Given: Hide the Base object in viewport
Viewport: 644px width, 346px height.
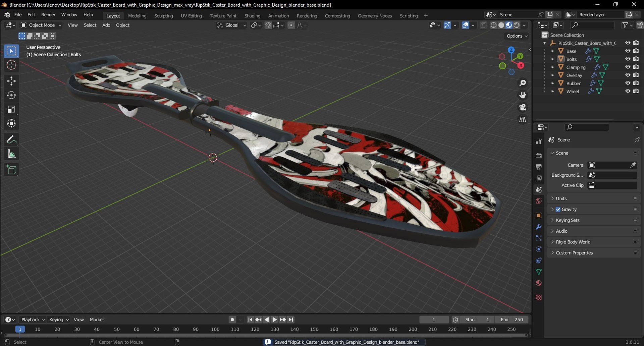Looking at the screenshot, I should coord(628,51).
